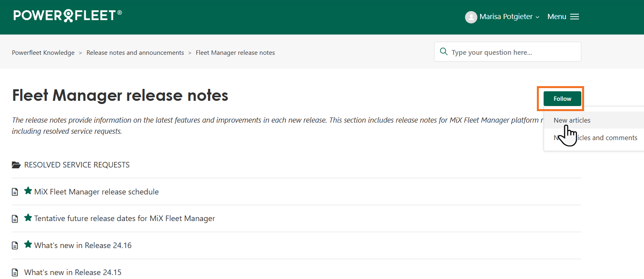Click the open folder icon beside RESOLVED SERVICE REQUESTS
Screen dimensions: 644x279
point(16,165)
